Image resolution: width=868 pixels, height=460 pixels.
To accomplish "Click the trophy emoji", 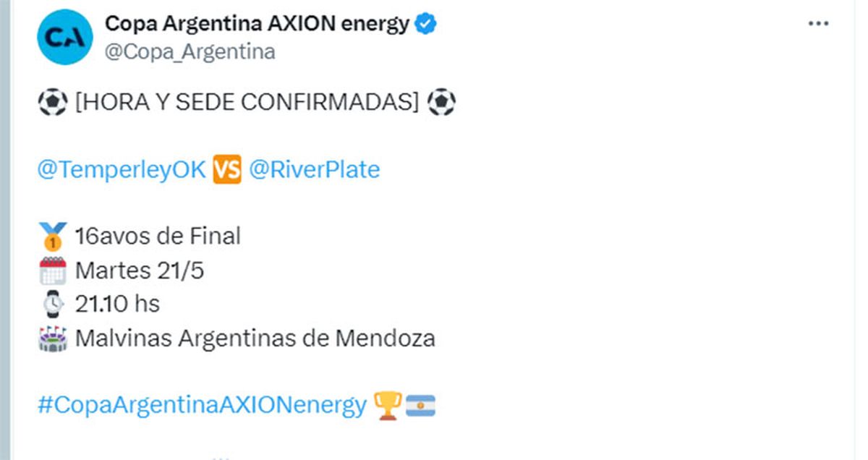I will (x=388, y=406).
